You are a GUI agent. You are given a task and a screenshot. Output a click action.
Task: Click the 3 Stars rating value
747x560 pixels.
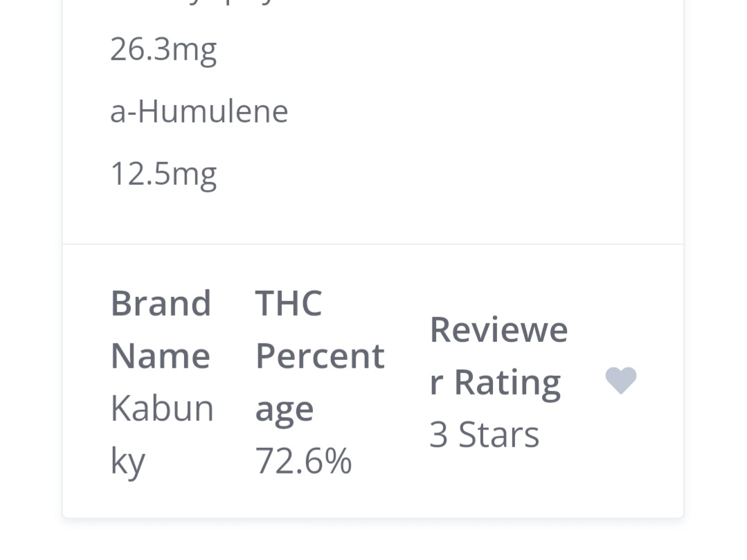484,434
